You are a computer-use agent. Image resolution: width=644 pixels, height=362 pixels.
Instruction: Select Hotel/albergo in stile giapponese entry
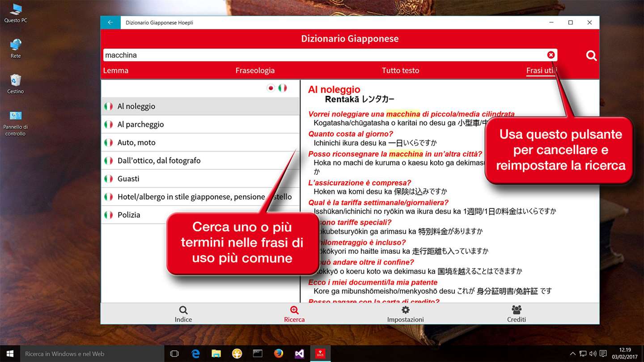point(200,197)
